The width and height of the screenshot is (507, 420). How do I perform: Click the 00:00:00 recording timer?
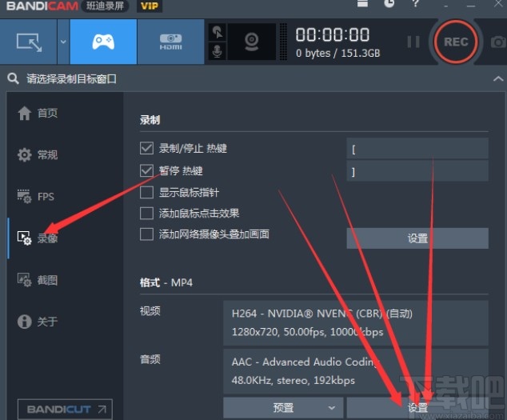point(333,34)
